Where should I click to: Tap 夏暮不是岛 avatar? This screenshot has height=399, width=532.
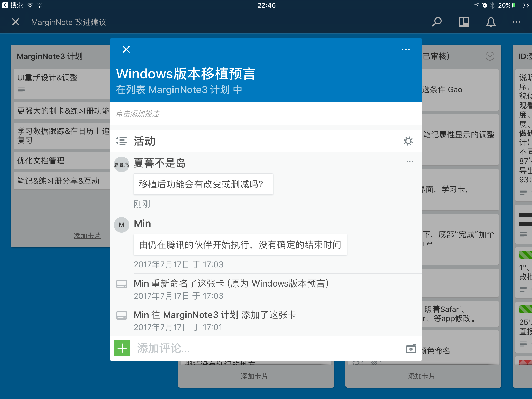point(122,164)
